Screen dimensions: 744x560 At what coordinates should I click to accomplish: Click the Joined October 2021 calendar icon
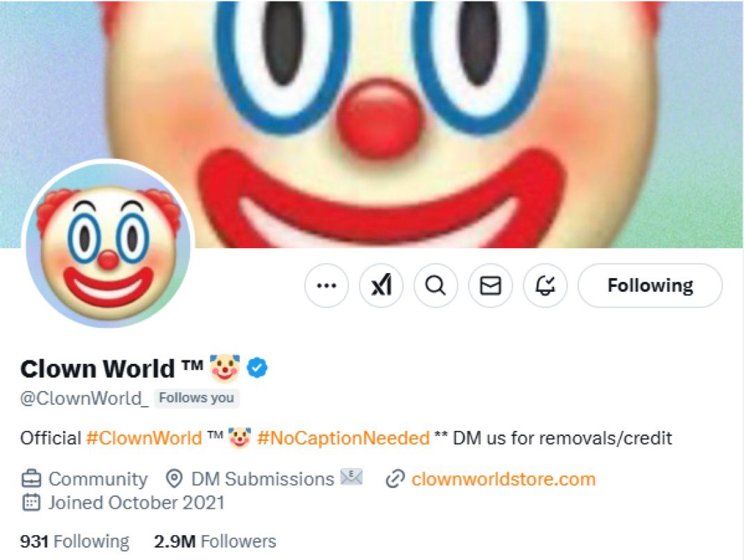[x=31, y=502]
